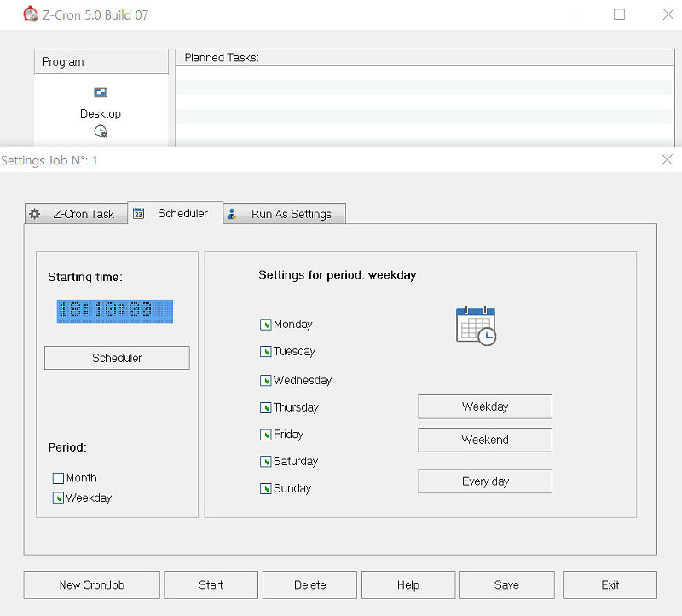Uncheck the Sunday checkbox
The width and height of the screenshot is (682, 616).
265,489
